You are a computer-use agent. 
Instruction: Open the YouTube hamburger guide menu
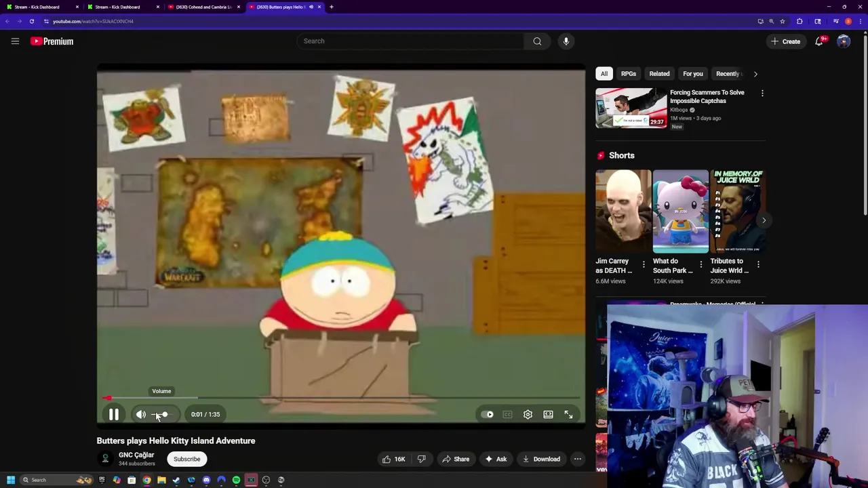(x=15, y=41)
